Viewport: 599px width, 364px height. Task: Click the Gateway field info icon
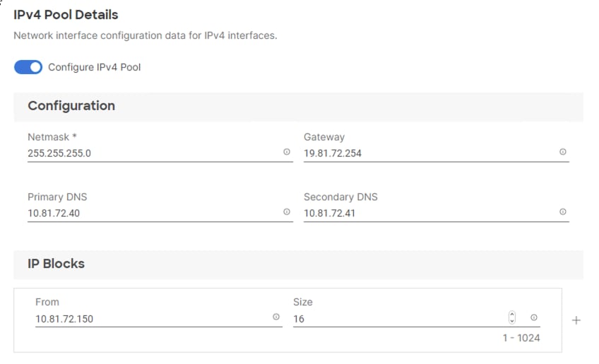tap(563, 152)
